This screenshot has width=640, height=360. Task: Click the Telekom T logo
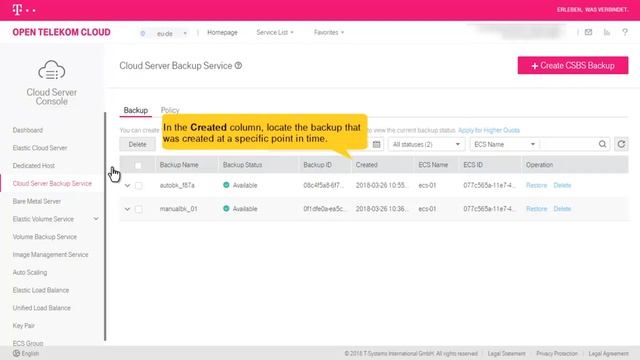(17, 9)
